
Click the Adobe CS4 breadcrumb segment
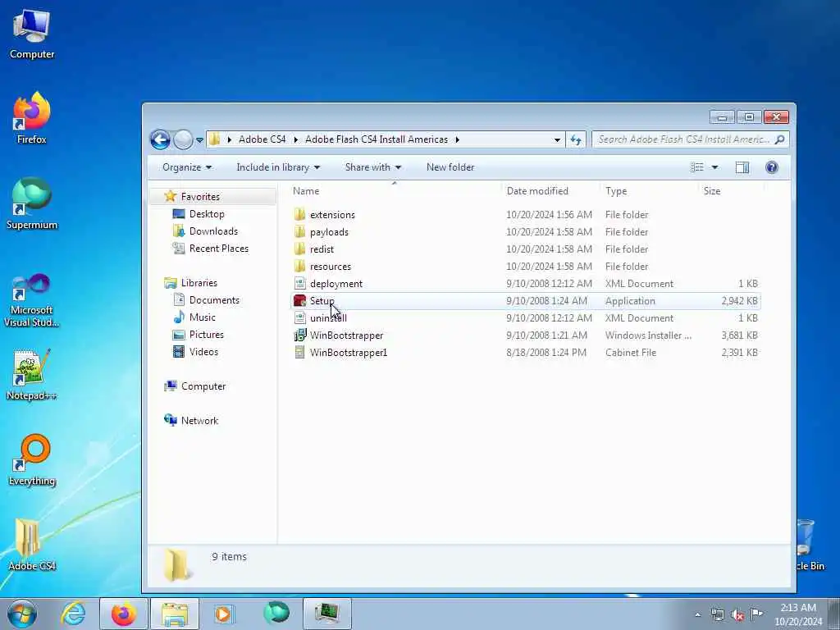(x=262, y=139)
